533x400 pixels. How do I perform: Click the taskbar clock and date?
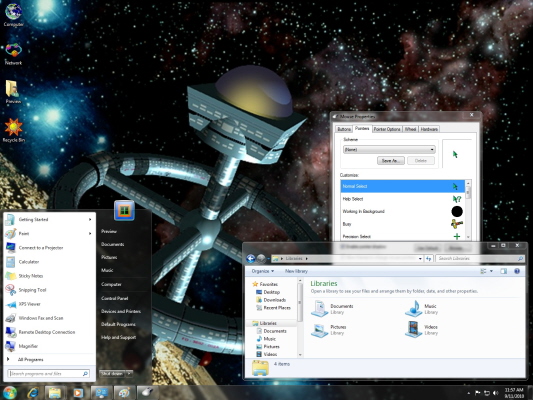point(514,393)
